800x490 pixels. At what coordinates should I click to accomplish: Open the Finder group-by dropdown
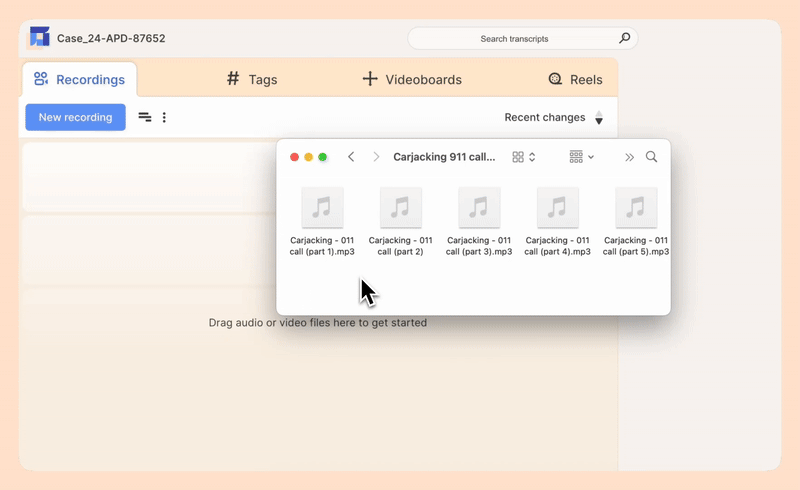pos(581,157)
